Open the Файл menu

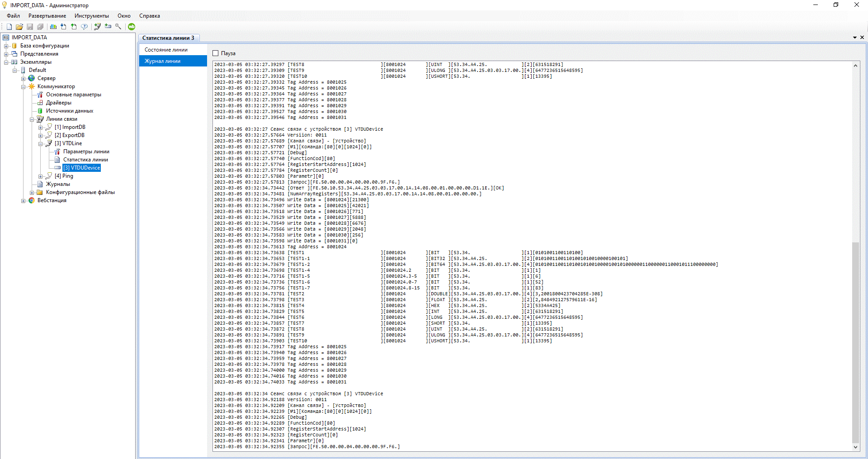pos(13,16)
